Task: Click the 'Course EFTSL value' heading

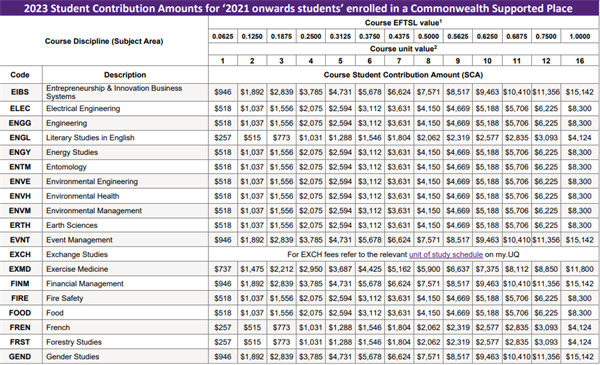Action: click(x=403, y=23)
